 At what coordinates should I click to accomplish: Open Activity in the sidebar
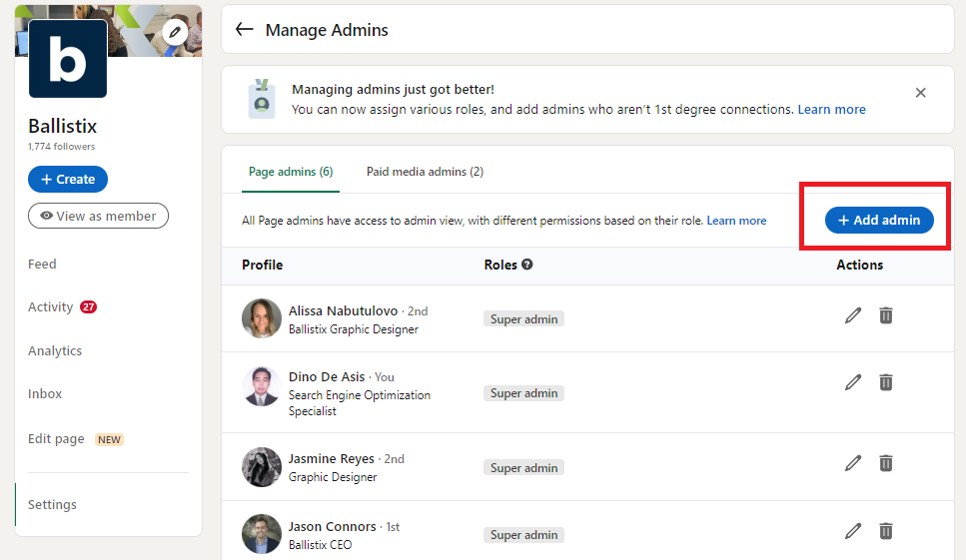[51, 307]
